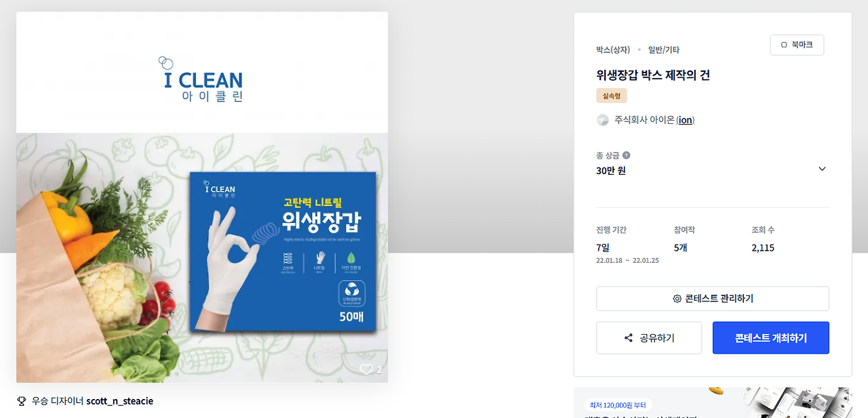Click the 공유하기 button
The width and height of the screenshot is (868, 418).
[649, 338]
